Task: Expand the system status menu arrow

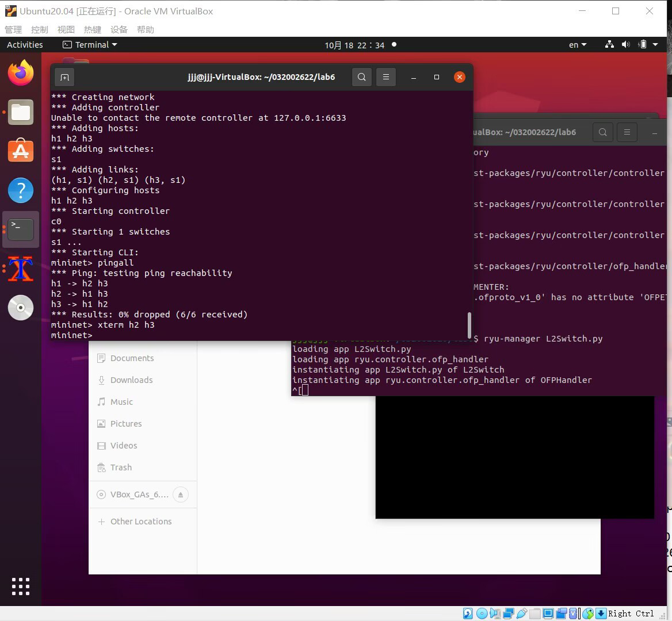Action: [655, 44]
